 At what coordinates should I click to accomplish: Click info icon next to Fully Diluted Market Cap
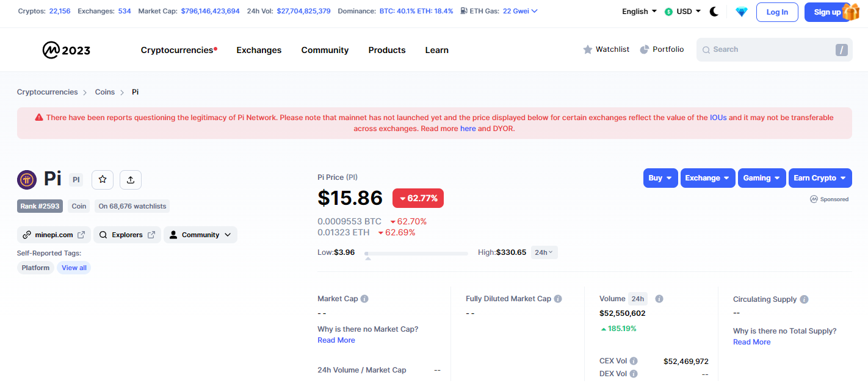[x=558, y=299]
